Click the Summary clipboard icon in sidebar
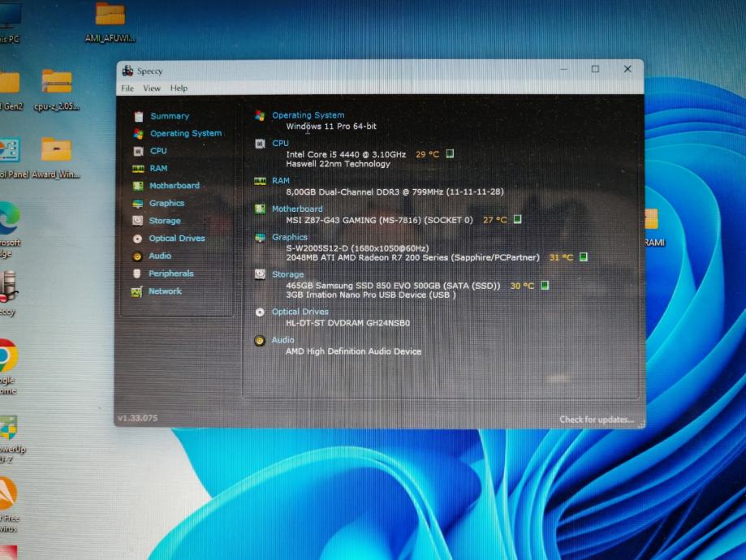The height and width of the screenshot is (560, 746). pos(139,116)
